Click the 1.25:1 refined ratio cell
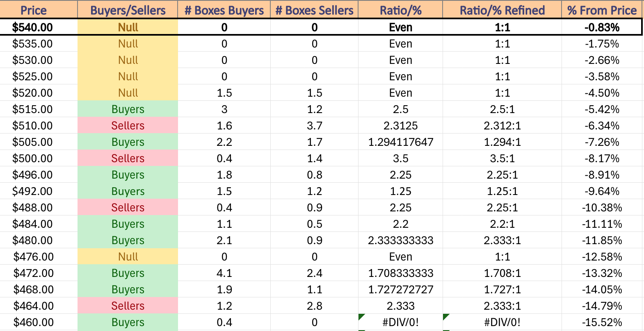Image resolution: width=644 pixels, height=331 pixels. pyautogui.click(x=502, y=191)
